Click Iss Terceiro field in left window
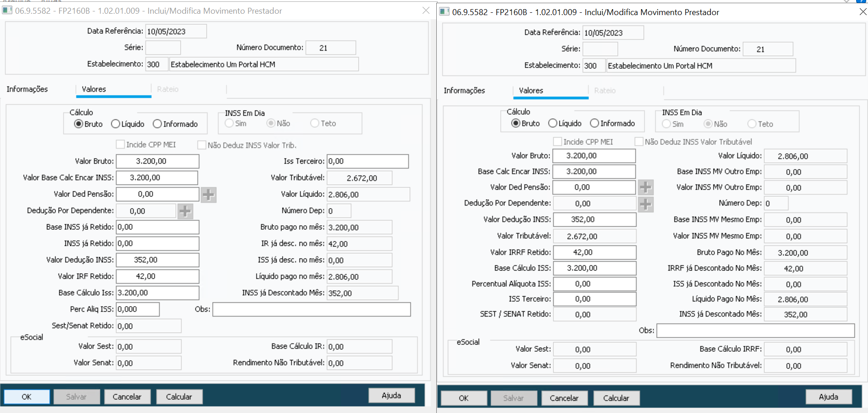 (368, 161)
